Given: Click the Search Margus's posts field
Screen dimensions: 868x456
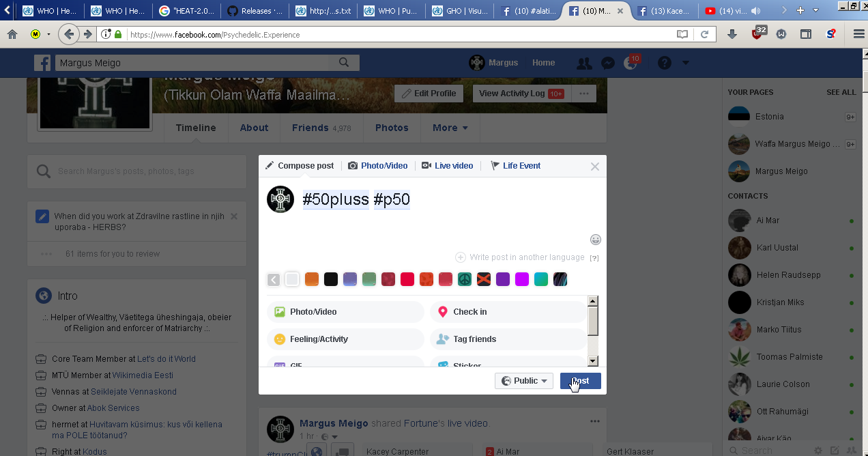Looking at the screenshot, I should pos(136,171).
